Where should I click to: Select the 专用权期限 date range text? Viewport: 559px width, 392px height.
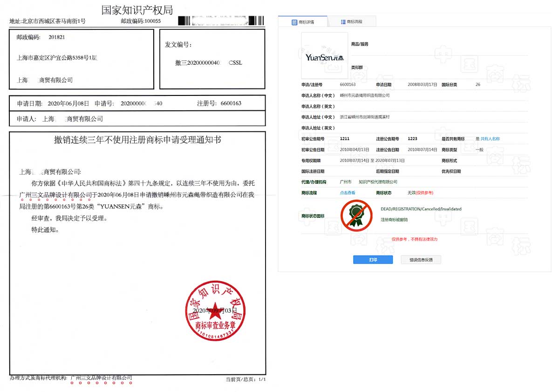(x=371, y=160)
